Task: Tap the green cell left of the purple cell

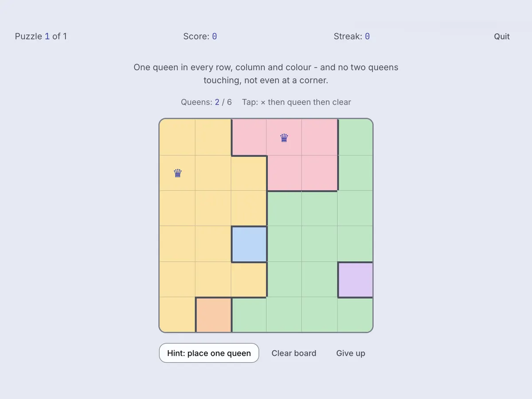Action: pos(320,279)
